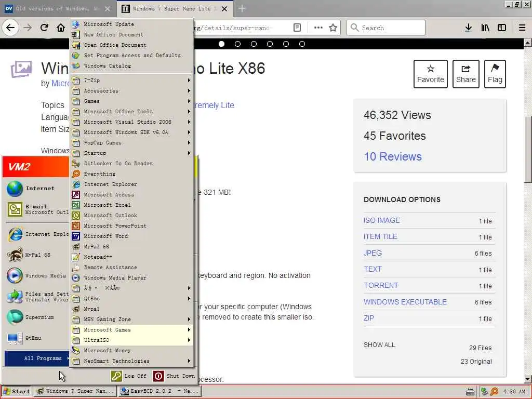Open the Microsoft Games submenu
This screenshot has height=399, width=532.
tap(131, 330)
